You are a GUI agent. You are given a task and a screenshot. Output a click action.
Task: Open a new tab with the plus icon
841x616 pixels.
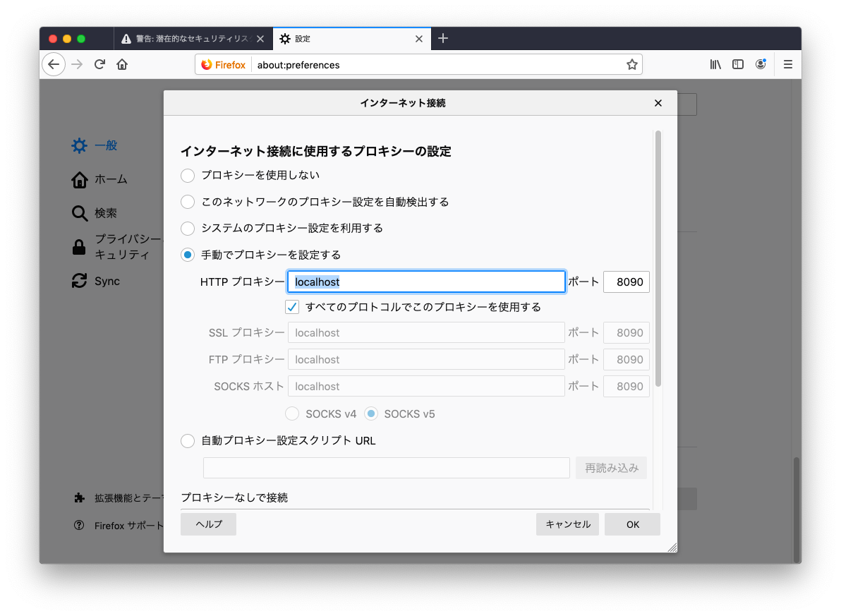443,38
